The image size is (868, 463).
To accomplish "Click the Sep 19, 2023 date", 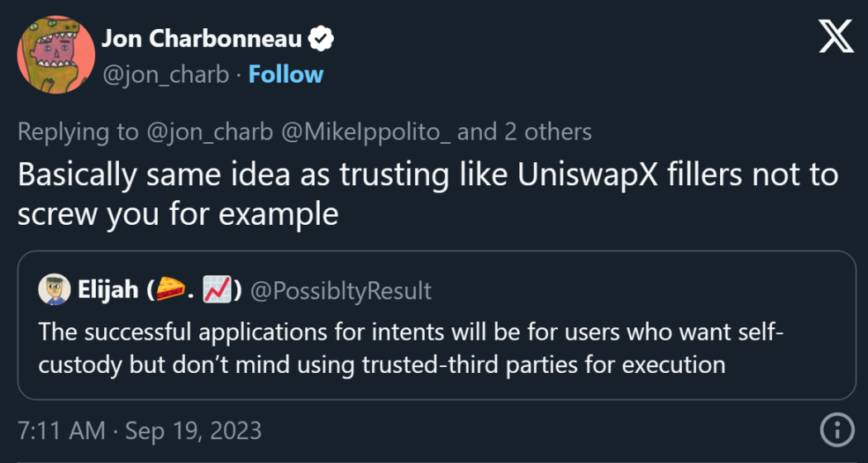I will (x=193, y=431).
